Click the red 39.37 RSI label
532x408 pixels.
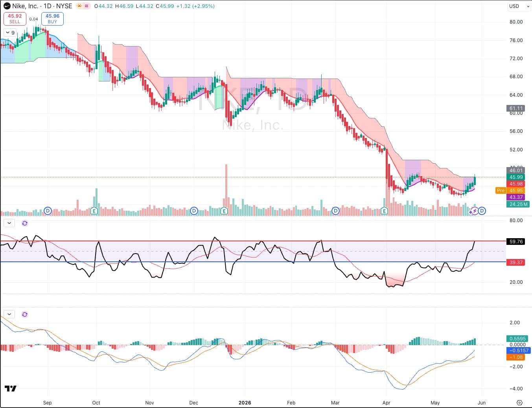pos(516,263)
